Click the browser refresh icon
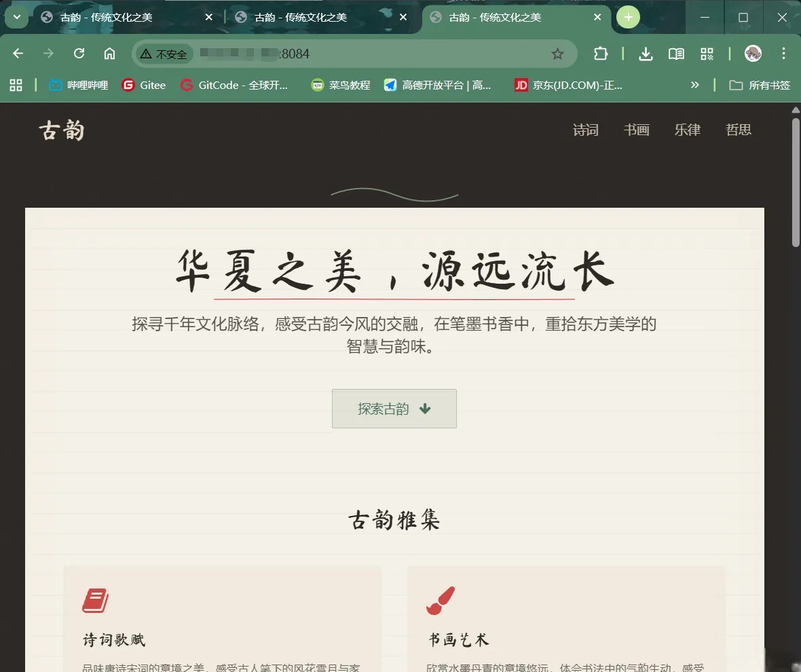The image size is (801, 672). (x=79, y=53)
